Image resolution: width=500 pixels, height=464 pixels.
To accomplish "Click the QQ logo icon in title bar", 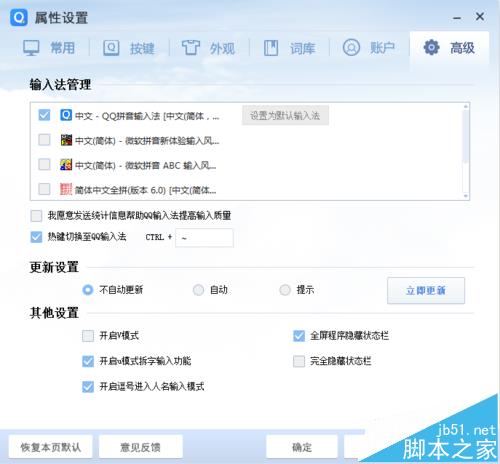I will point(19,17).
